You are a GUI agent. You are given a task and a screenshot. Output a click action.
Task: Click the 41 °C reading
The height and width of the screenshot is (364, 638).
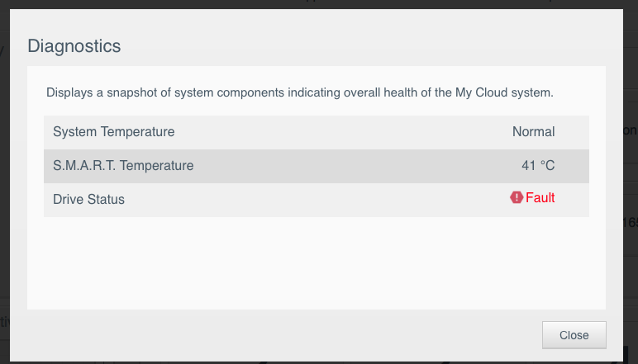tap(538, 165)
